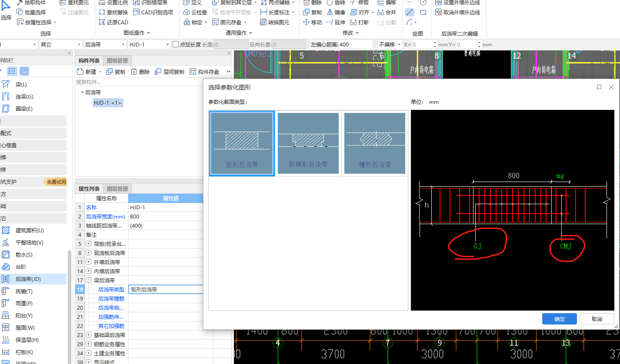Click 复制 in component list toolbar
The image size is (620, 364).
click(x=116, y=72)
